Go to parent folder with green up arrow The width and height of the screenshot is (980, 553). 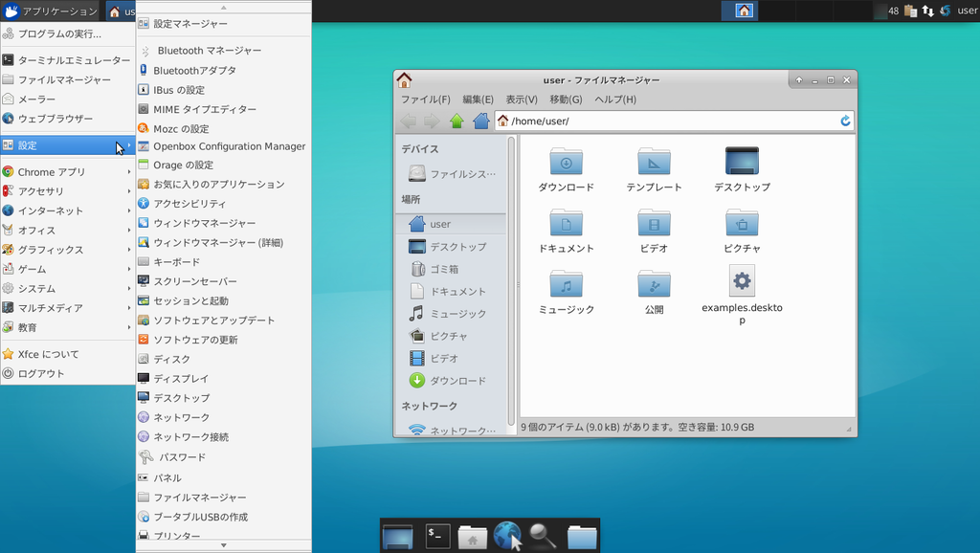[x=457, y=121]
